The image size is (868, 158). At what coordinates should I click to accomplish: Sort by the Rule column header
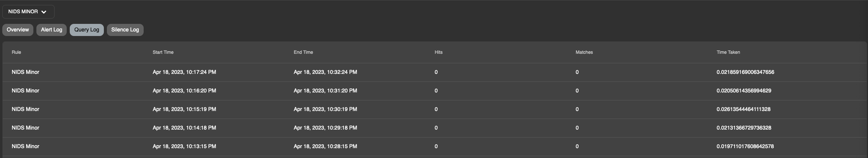(x=16, y=52)
